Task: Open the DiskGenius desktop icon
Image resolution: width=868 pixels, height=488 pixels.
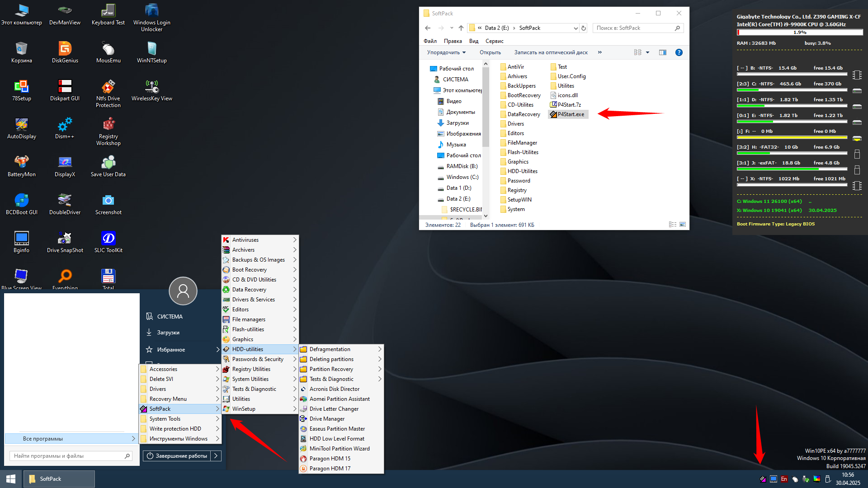Action: point(65,52)
